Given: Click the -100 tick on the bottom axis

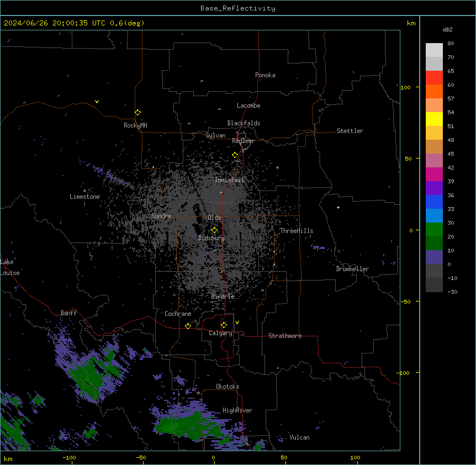Looking at the screenshot, I should (x=69, y=457).
